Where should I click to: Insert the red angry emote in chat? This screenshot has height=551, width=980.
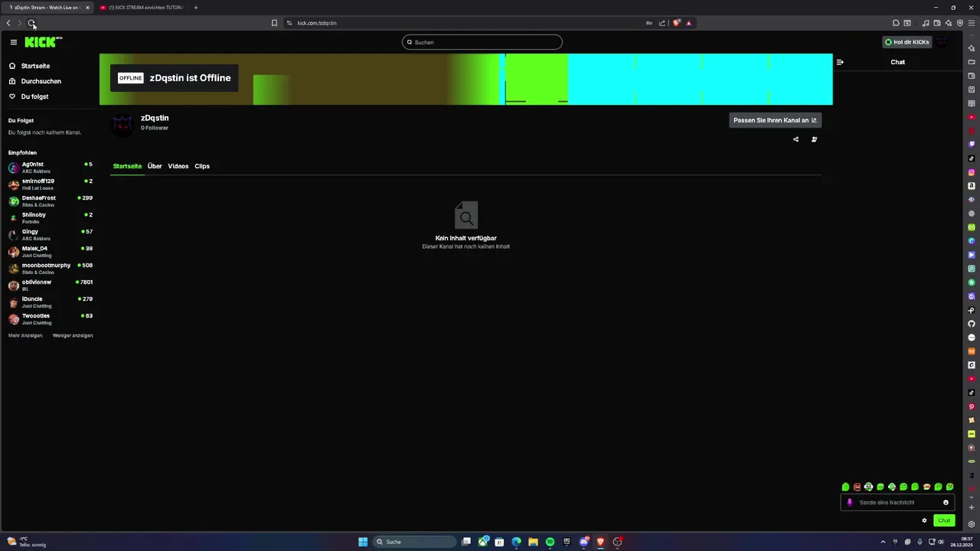pos(857,487)
